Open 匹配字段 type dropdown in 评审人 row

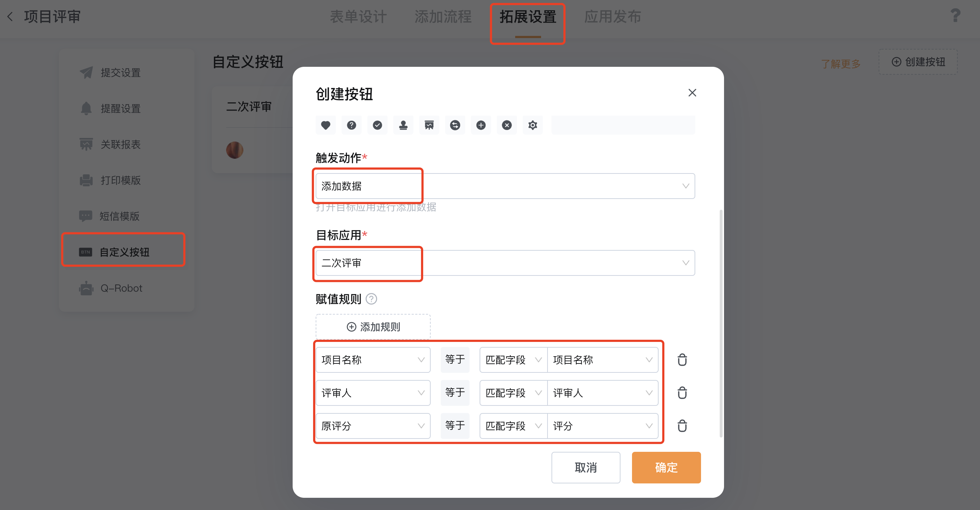514,393
